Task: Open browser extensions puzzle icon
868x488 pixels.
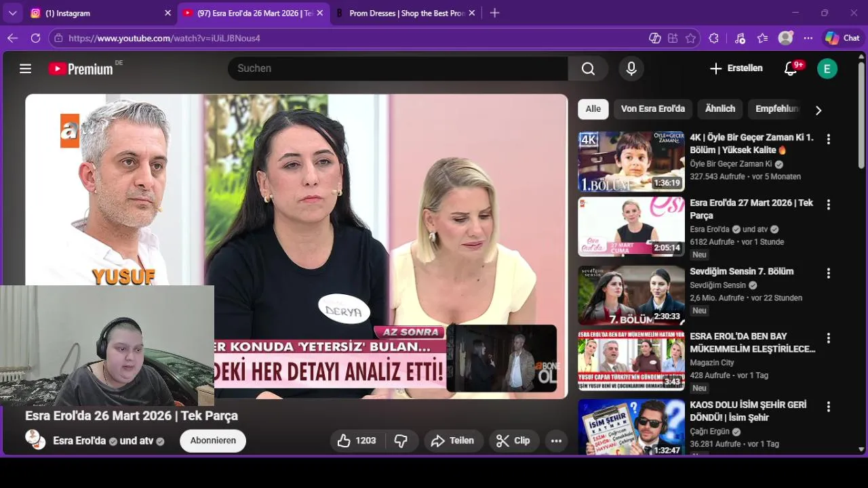Action: (713, 38)
